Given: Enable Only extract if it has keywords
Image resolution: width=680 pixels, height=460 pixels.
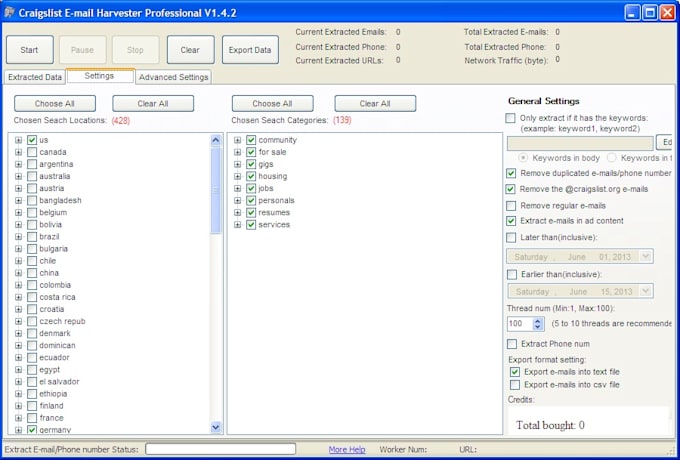Looking at the screenshot, I should coord(511,118).
